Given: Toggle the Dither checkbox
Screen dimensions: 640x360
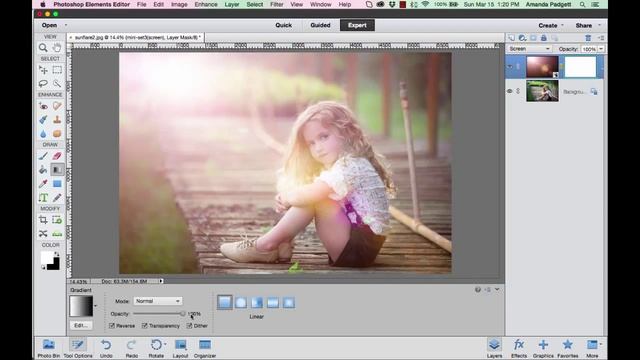Looking at the screenshot, I should 189,326.
